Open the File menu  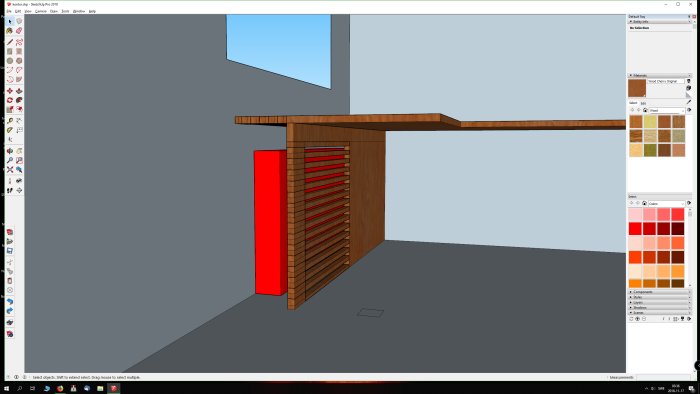click(x=8, y=11)
